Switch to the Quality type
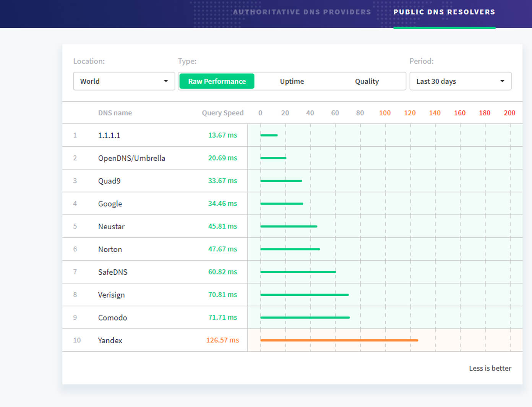Viewport: 532px width, 407px height. coord(367,81)
